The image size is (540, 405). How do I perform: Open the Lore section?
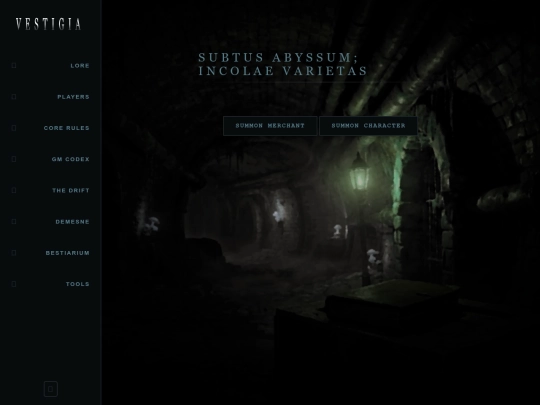[80, 65]
